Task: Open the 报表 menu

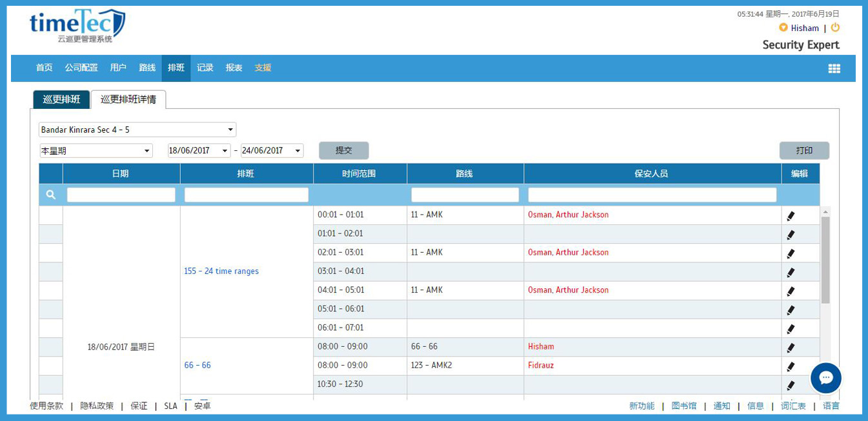Action: click(x=234, y=68)
